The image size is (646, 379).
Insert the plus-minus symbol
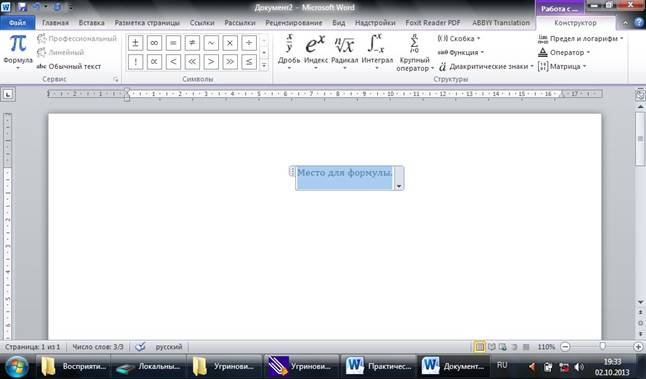pos(135,43)
